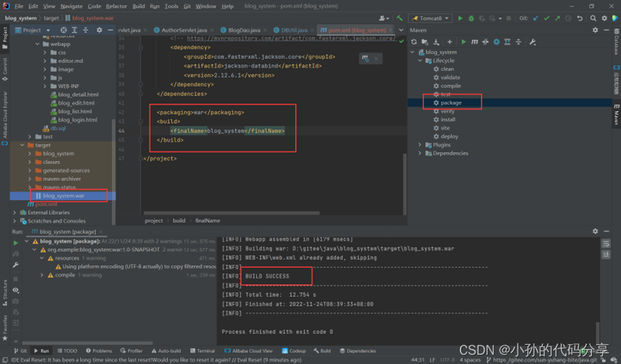Show hidden editor tabs dropdown
Image resolution: width=621 pixels, height=364 pixels.
(x=401, y=30)
